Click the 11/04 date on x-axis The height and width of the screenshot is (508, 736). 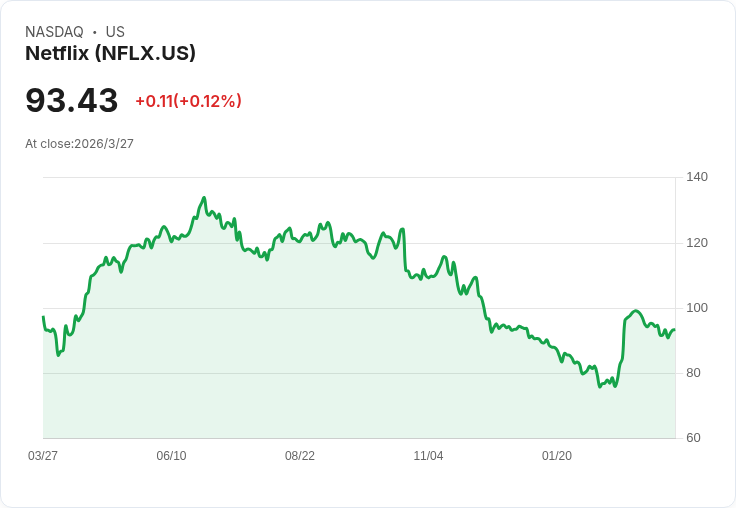click(x=428, y=456)
